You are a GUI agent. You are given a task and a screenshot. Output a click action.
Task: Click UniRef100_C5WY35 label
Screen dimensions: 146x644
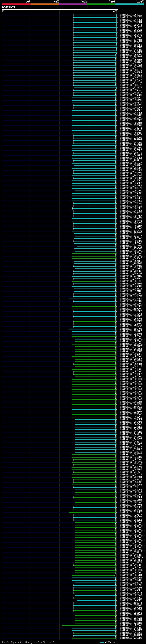pos(131,326)
